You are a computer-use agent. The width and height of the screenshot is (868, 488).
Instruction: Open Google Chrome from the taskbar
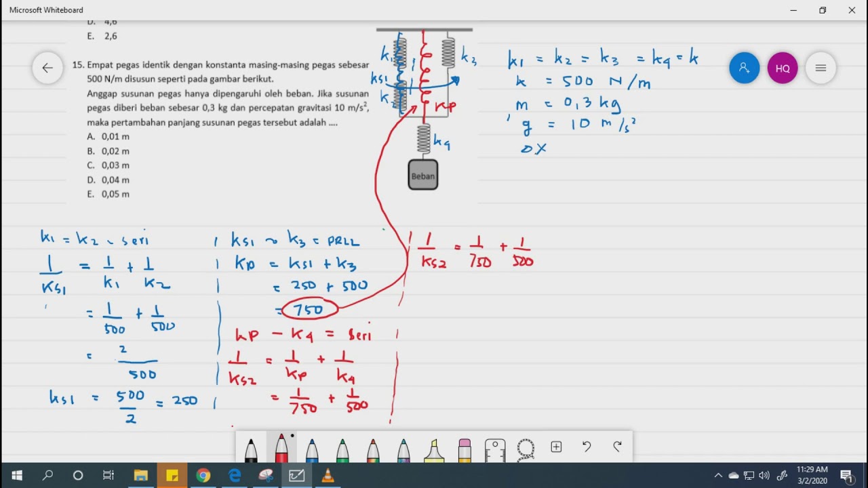pyautogui.click(x=203, y=475)
